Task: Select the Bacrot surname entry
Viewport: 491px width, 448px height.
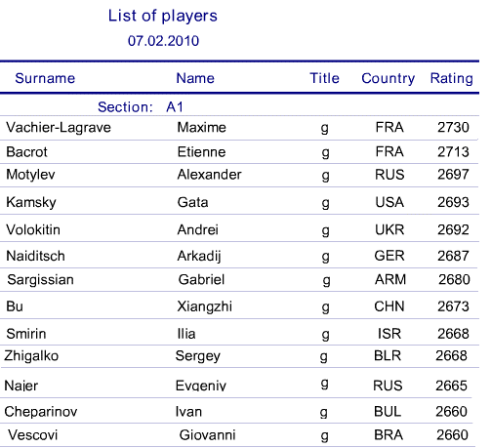Action: (26, 152)
